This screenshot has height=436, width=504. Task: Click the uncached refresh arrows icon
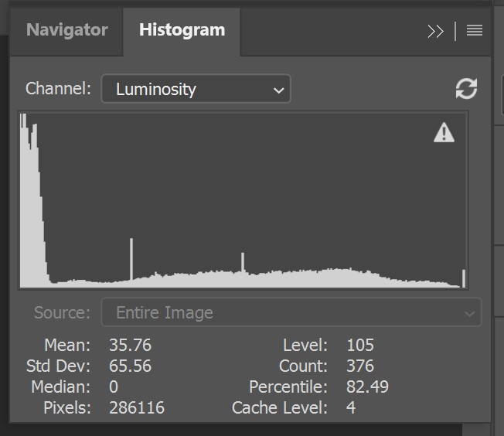pos(466,89)
